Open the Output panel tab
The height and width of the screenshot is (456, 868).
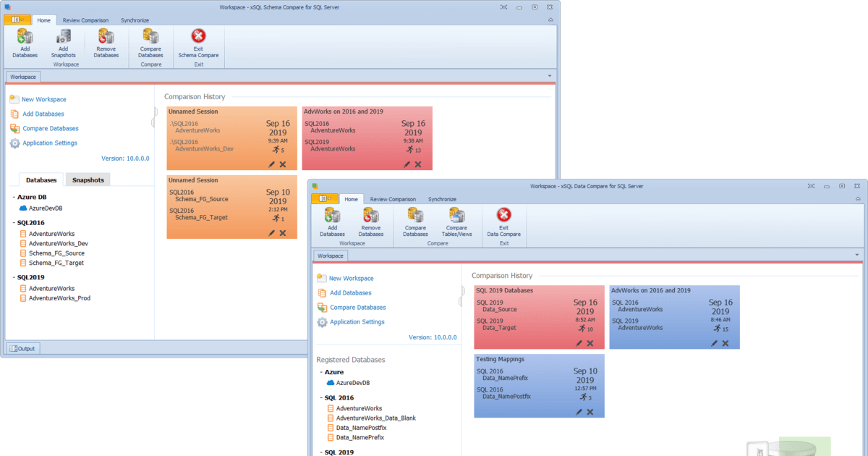pyautogui.click(x=23, y=348)
